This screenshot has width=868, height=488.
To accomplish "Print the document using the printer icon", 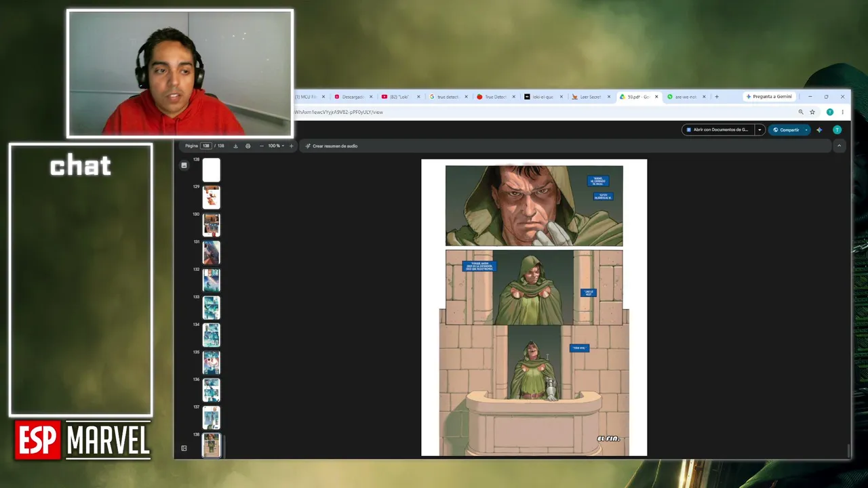I will [248, 146].
